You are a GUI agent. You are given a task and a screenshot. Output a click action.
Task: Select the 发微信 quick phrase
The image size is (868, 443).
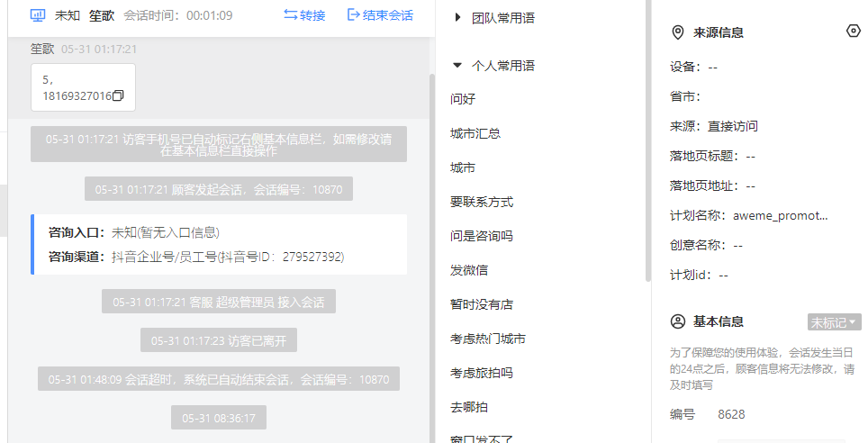click(469, 270)
